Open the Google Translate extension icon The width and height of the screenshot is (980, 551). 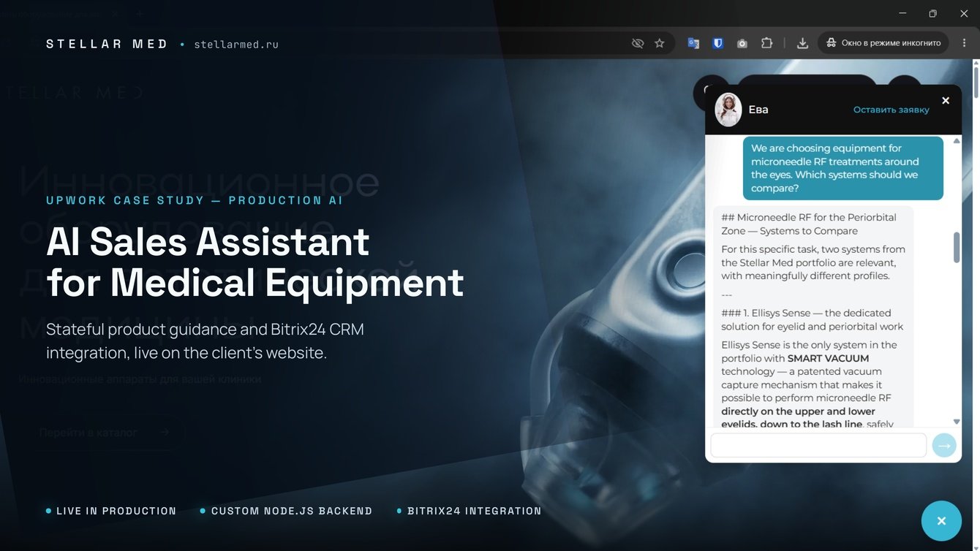coord(693,44)
